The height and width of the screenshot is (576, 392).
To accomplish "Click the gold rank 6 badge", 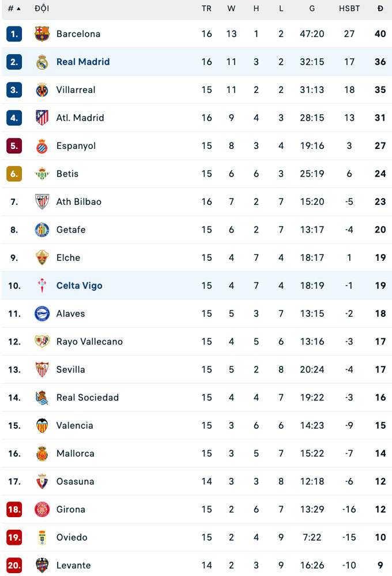I will (x=14, y=174).
